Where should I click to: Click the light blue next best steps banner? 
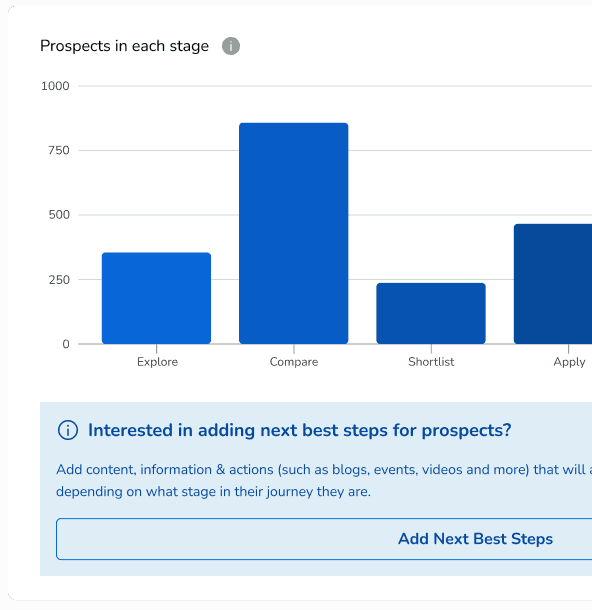(x=316, y=489)
